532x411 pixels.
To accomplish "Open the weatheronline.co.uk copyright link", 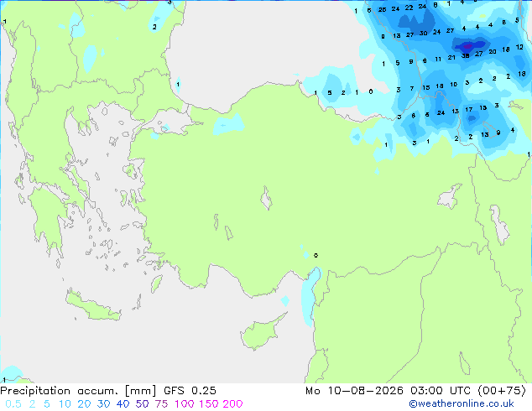I will (x=462, y=403).
